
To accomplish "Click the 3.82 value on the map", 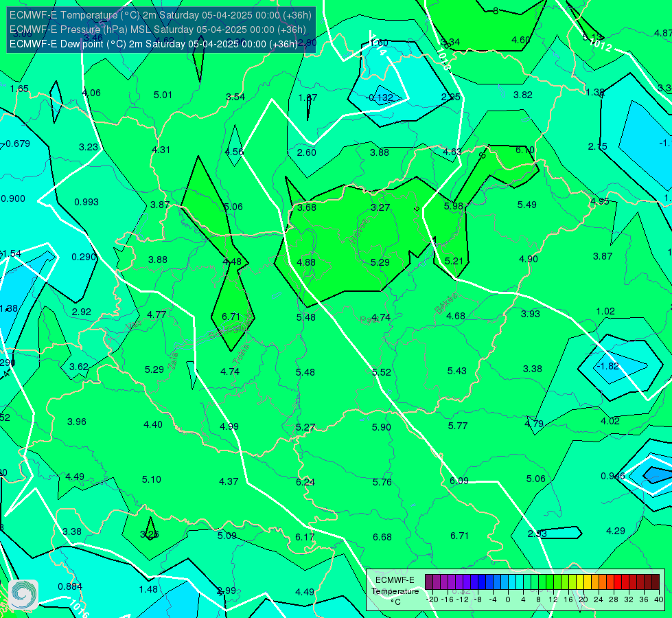I will pos(523,95).
